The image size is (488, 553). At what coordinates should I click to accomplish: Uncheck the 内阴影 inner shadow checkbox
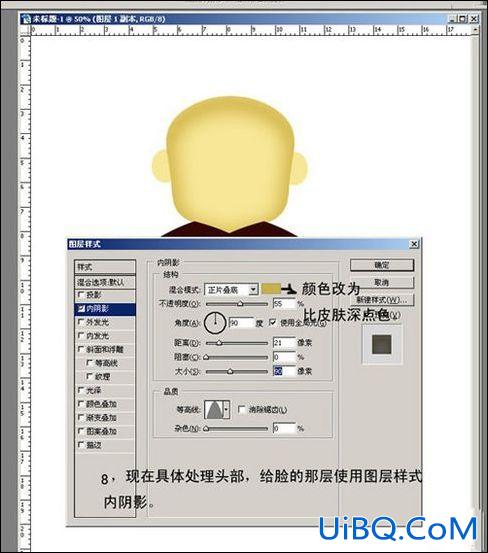[81, 309]
